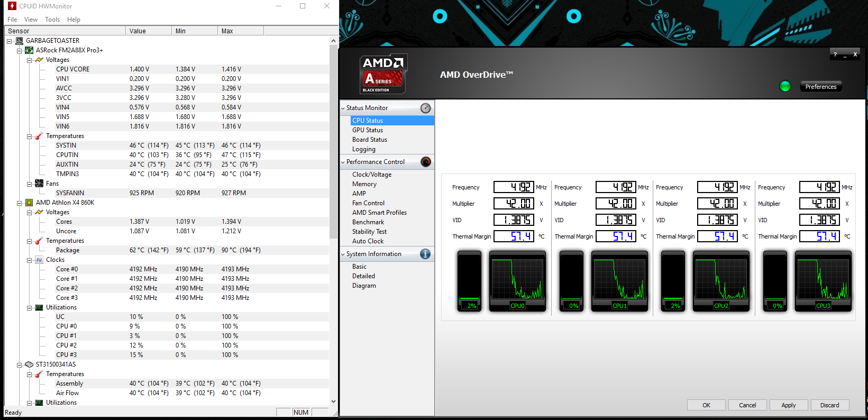Collapse the AMD Athlon X4 860K node

click(x=20, y=203)
